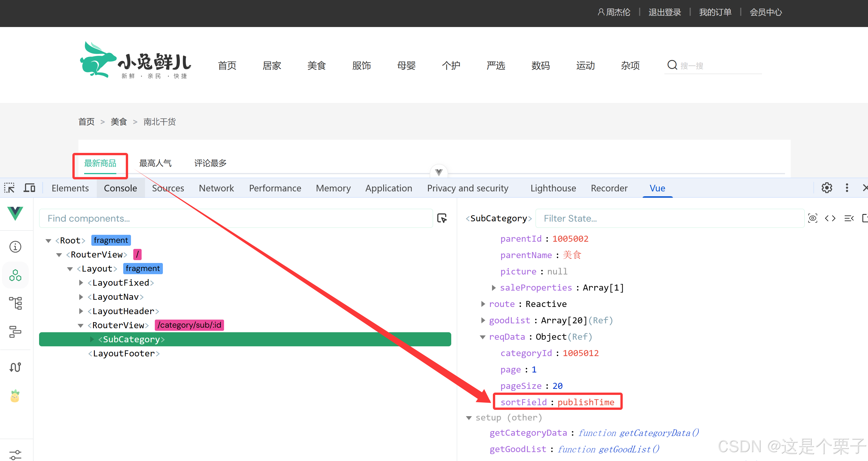Click the select component in page icon
868x461 pixels.
click(442, 218)
